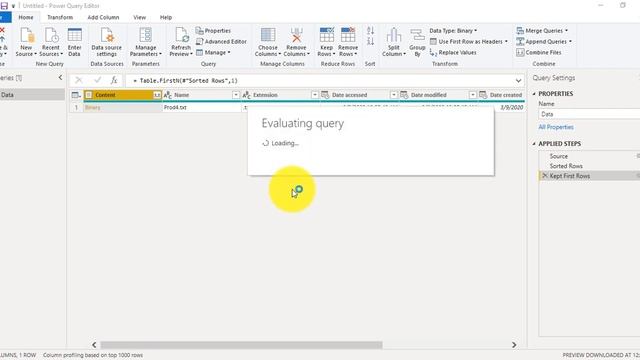The width and height of the screenshot is (640, 360).
Task: Click the Prod4.txt cell
Action: click(x=202, y=108)
